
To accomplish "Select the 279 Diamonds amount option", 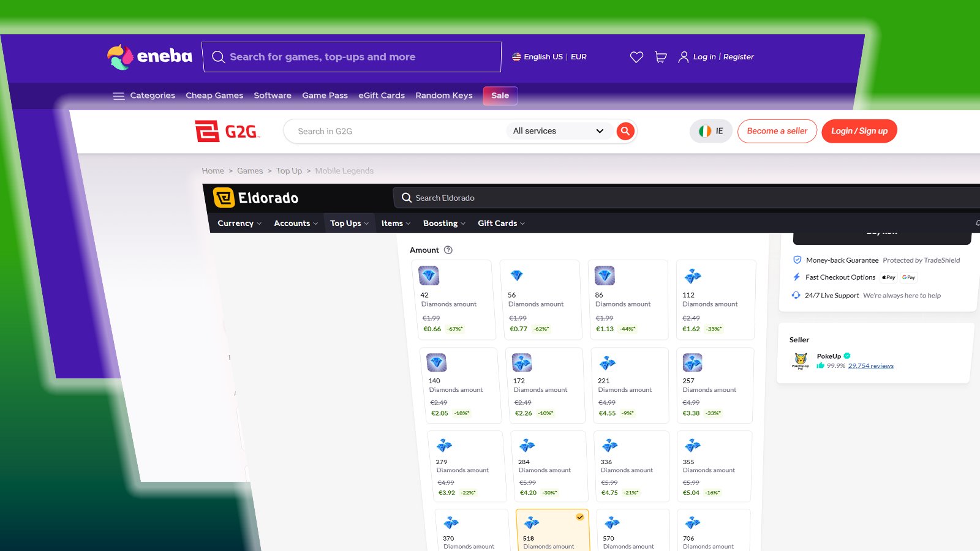I will tap(466, 467).
